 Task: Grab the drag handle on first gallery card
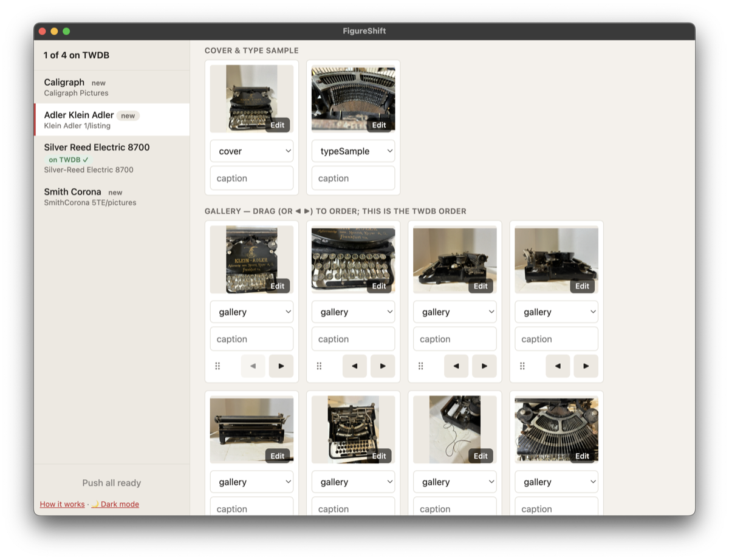[217, 366]
